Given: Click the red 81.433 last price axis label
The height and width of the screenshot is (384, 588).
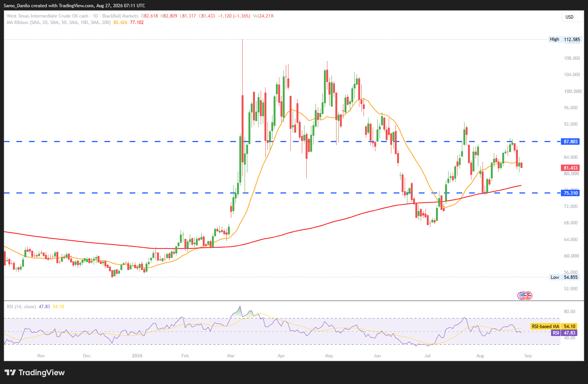Looking at the screenshot, I should click(571, 168).
